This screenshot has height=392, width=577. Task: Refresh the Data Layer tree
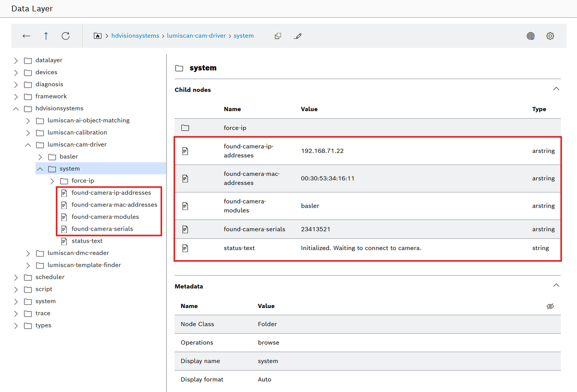pos(66,36)
